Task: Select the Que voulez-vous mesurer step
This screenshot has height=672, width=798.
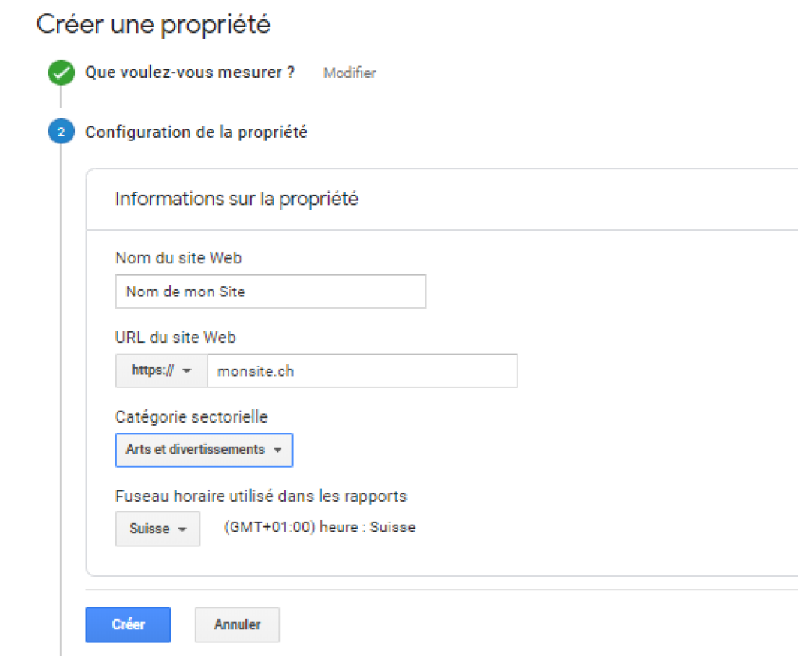Action: pyautogui.click(x=189, y=73)
